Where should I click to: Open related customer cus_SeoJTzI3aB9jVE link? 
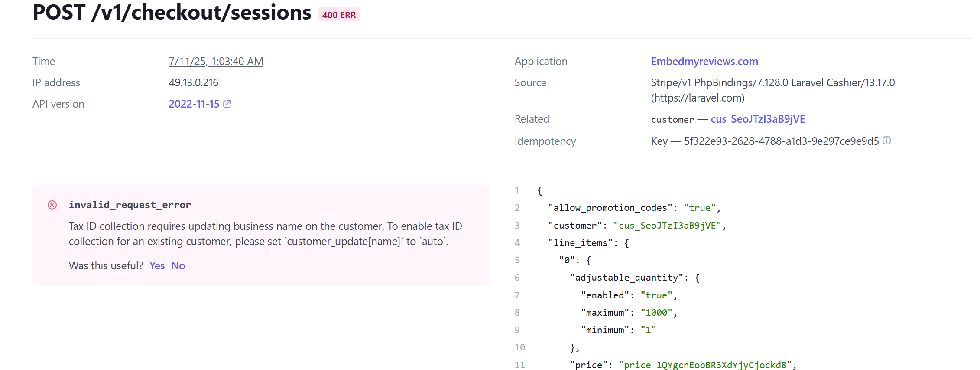click(x=758, y=119)
